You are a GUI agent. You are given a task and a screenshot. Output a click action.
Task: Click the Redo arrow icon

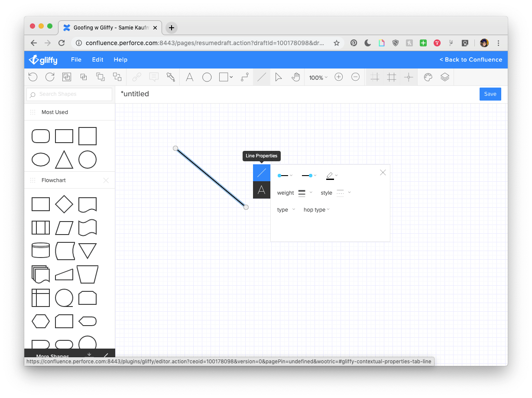50,77
